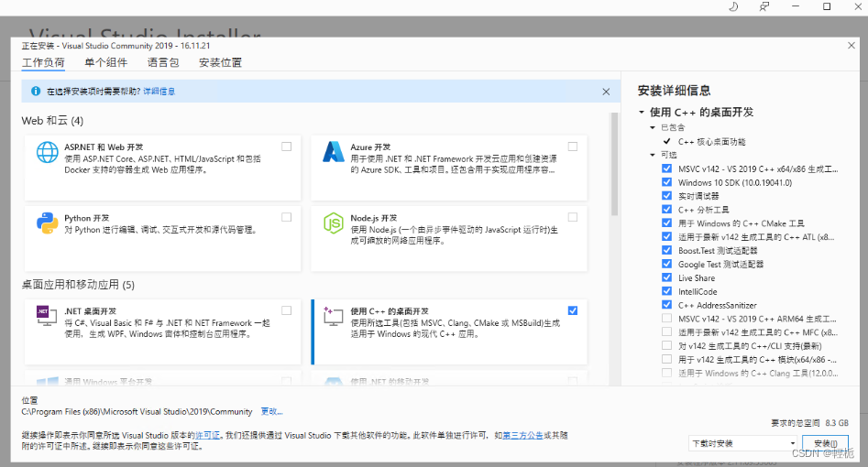The height and width of the screenshot is (467, 868).
Task: Click the .NET desktop development icon
Action: coord(47,315)
